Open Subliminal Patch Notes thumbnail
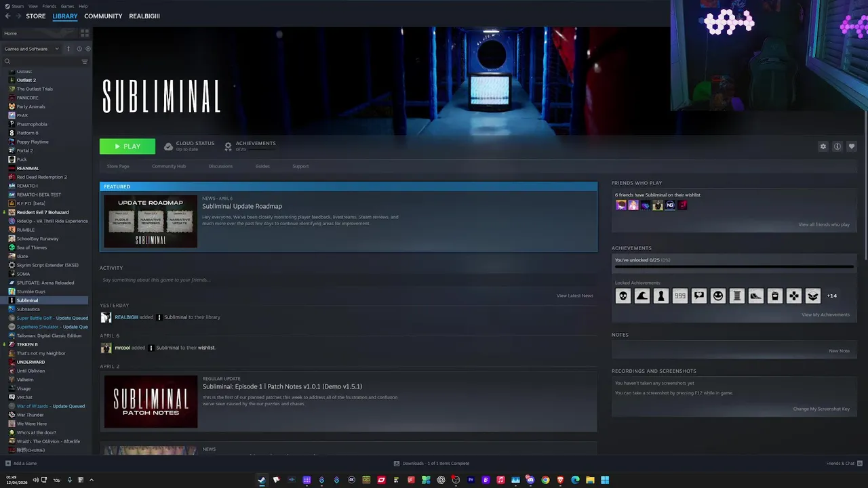Image resolution: width=868 pixels, height=488 pixels. click(x=151, y=402)
